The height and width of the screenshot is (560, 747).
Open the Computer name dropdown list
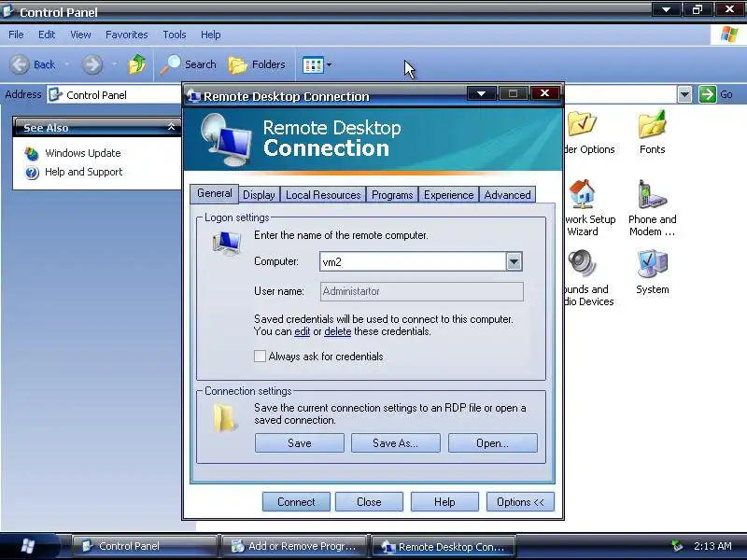[x=514, y=261]
